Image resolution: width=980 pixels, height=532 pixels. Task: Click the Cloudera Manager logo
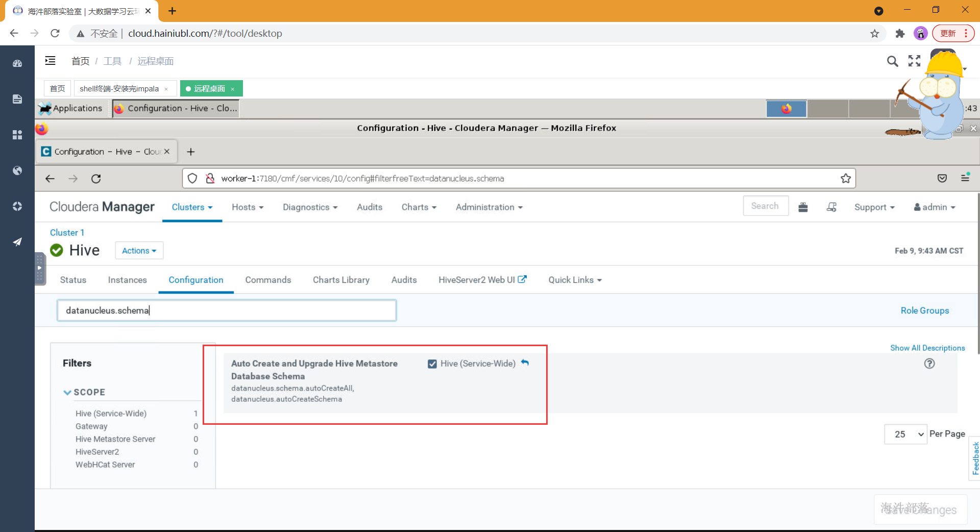click(102, 207)
